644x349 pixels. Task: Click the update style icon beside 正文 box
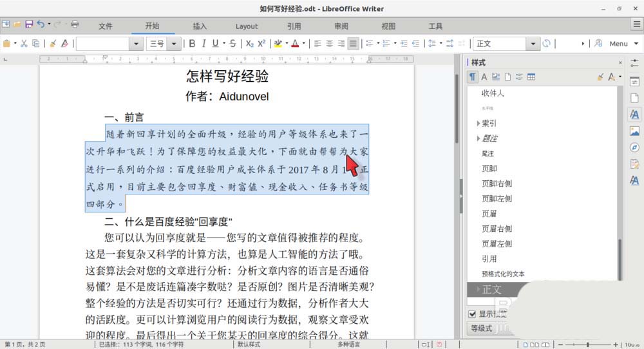pyautogui.click(x=546, y=44)
